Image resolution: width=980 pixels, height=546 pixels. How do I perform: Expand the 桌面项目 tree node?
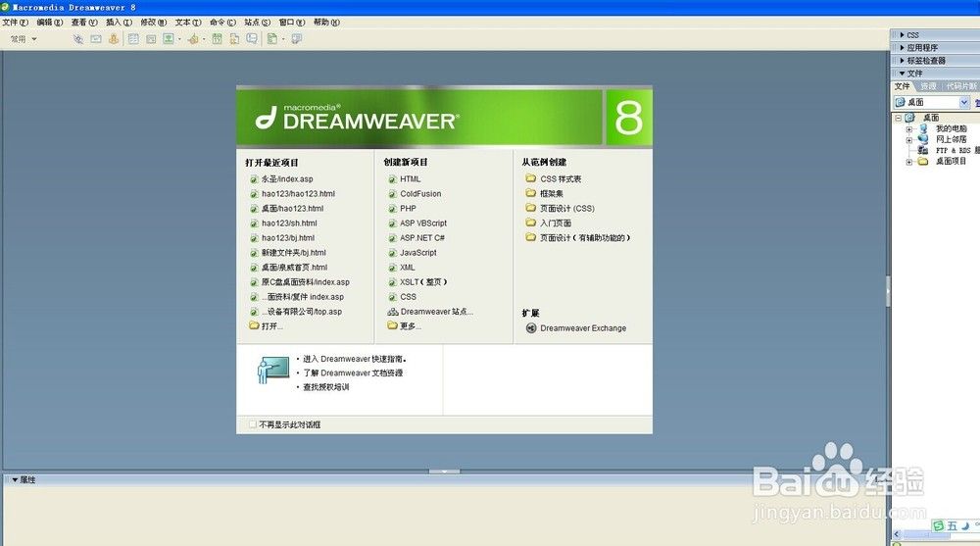tap(909, 162)
